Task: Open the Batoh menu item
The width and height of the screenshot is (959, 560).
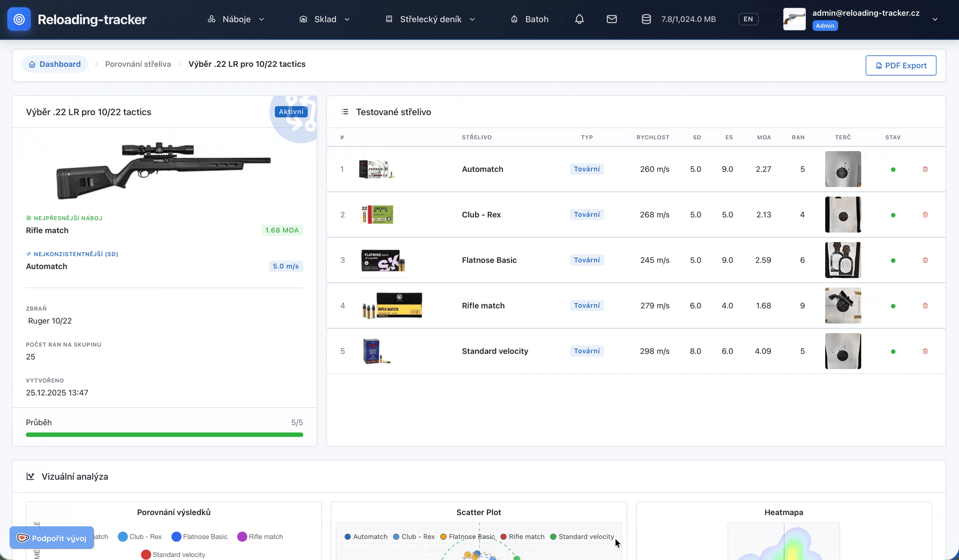Action: [530, 19]
